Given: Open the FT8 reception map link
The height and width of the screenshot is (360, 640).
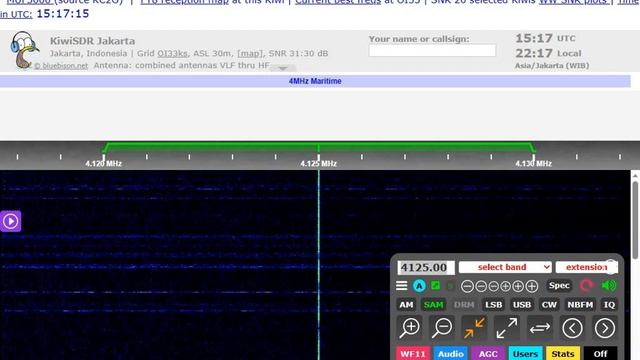Looking at the screenshot, I should tap(184, 2).
